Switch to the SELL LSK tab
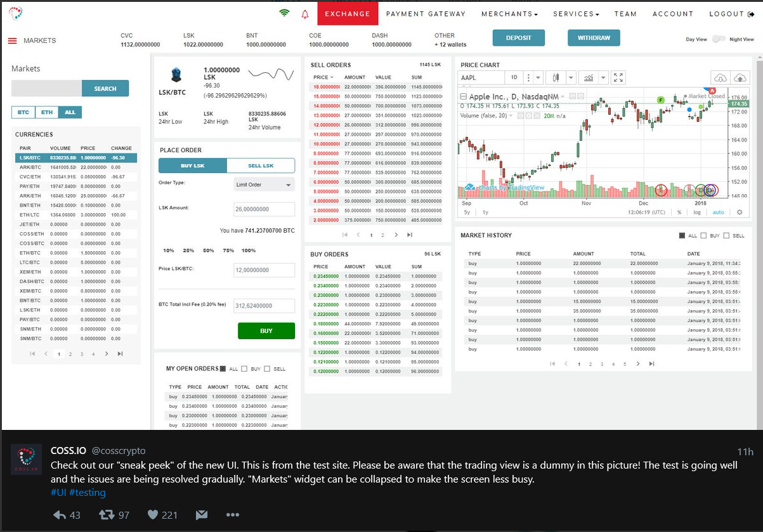 pyautogui.click(x=261, y=165)
